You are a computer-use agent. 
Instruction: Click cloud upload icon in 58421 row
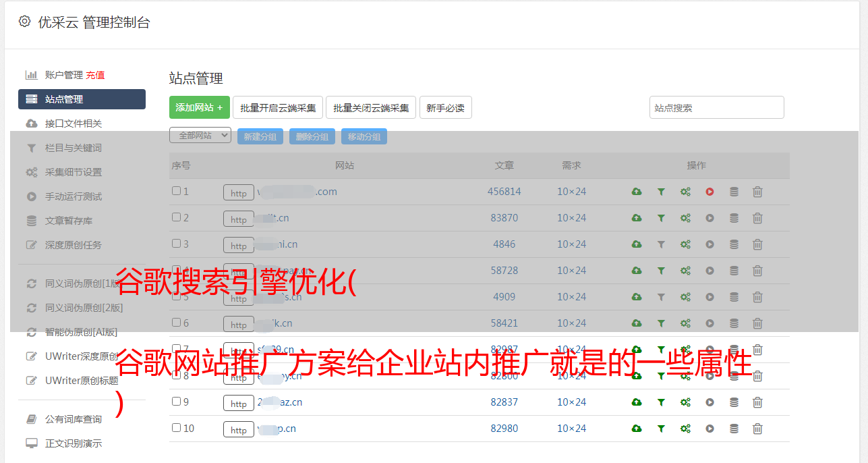(637, 323)
